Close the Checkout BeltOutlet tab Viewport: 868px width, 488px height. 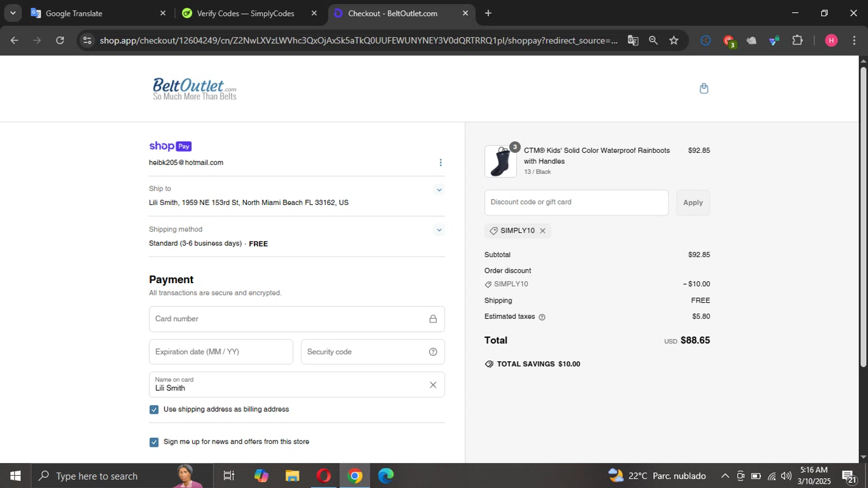pyautogui.click(x=465, y=13)
